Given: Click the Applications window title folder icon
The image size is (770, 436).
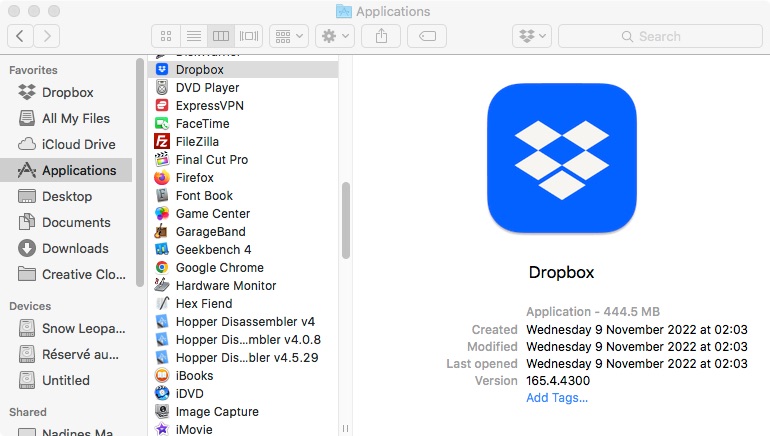Looking at the screenshot, I should coord(344,11).
